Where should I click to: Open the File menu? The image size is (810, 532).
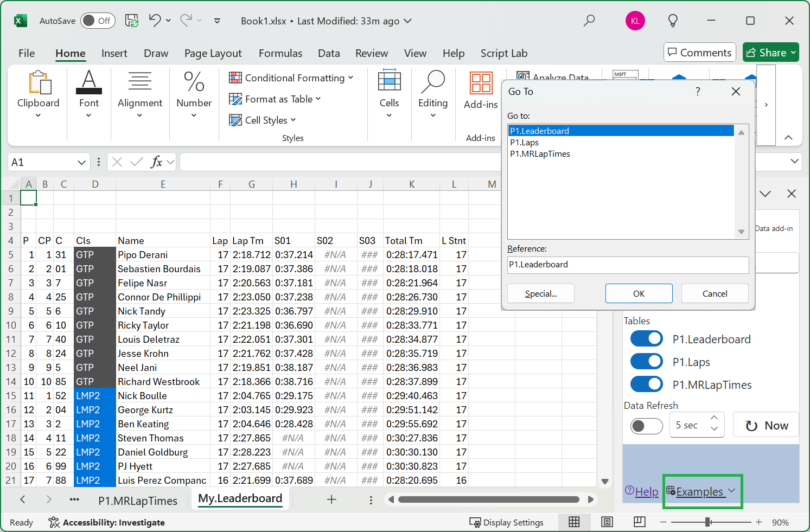pyautogui.click(x=26, y=53)
